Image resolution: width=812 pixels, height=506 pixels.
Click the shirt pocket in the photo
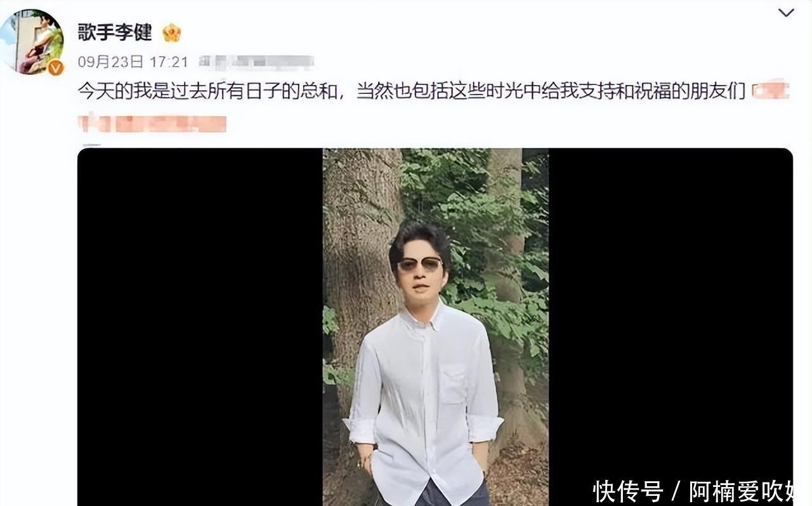454,384
